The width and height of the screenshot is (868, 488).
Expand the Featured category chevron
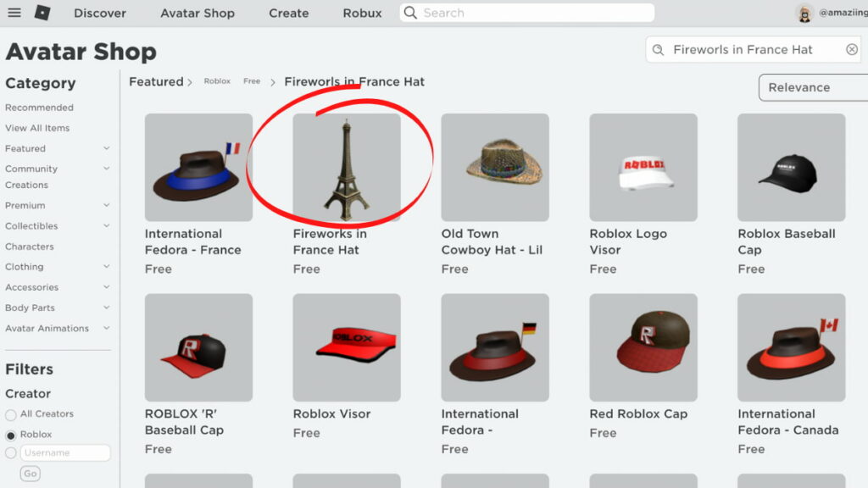click(107, 148)
